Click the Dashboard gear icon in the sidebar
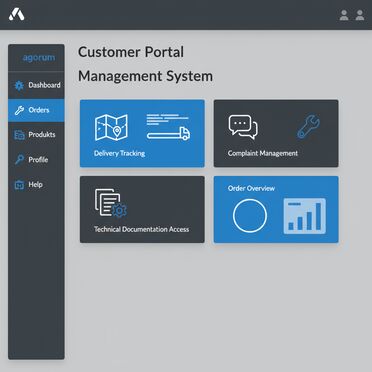This screenshot has width=372, height=372. 19,86
